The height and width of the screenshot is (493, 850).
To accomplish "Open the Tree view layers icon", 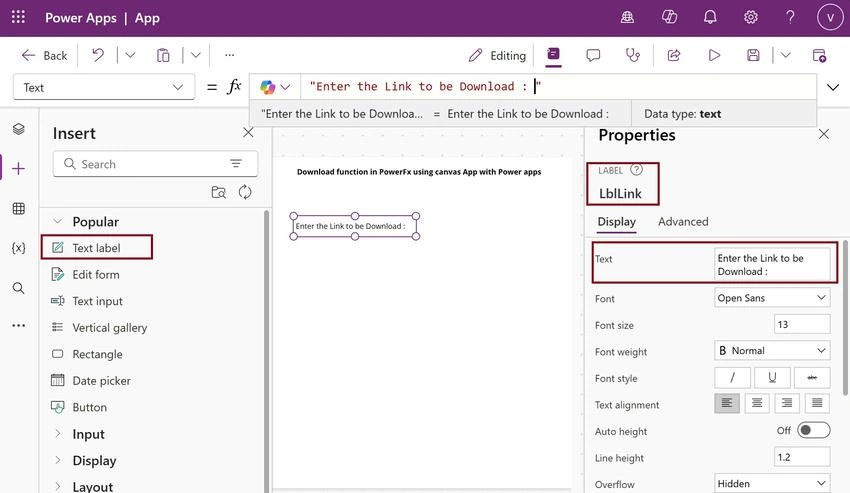I will tap(18, 129).
